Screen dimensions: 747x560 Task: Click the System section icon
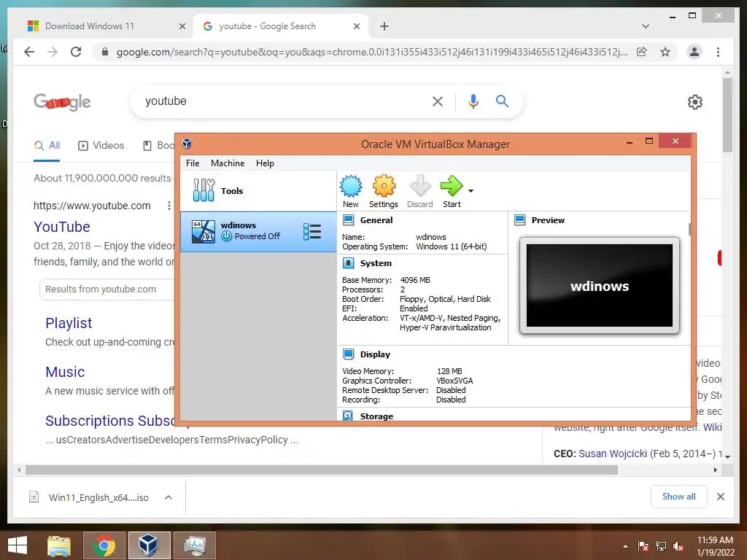coord(348,262)
